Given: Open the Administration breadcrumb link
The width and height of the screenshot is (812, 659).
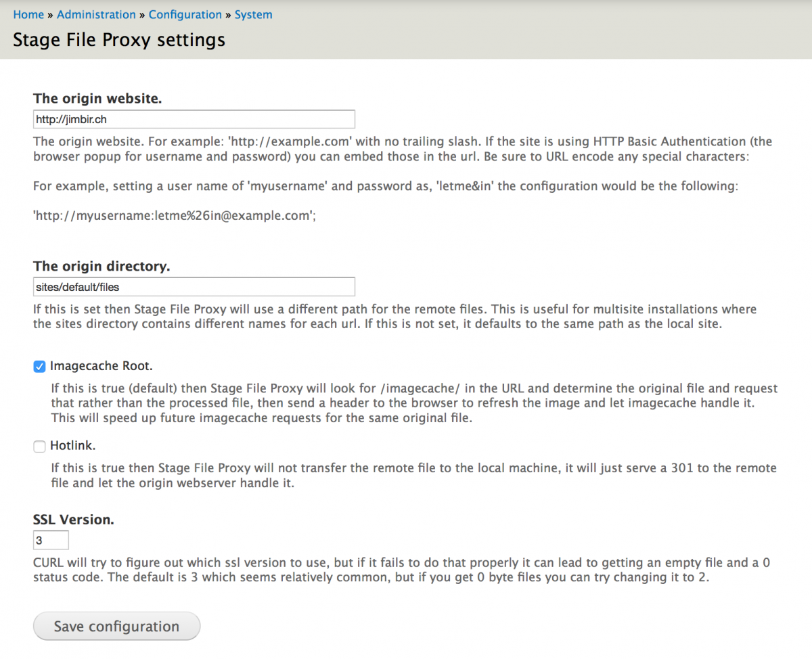Looking at the screenshot, I should pyautogui.click(x=96, y=14).
